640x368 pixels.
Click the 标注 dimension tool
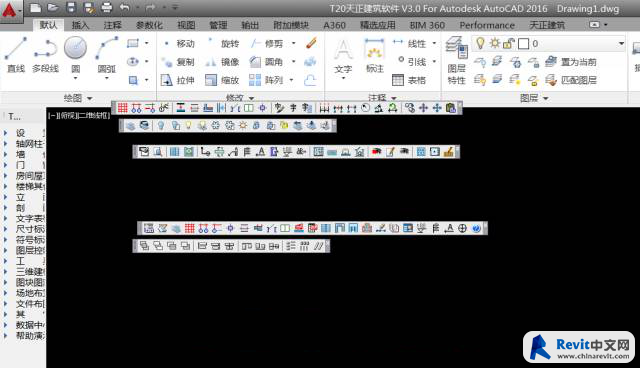[x=374, y=56]
